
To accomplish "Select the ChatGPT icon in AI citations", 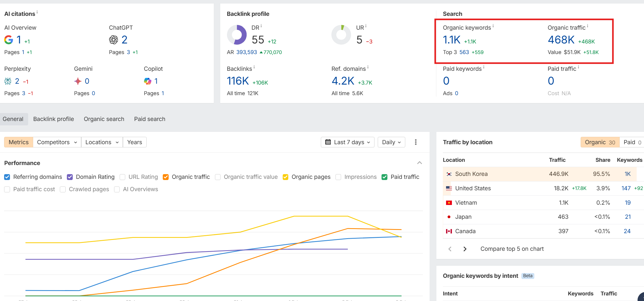I will 114,40.
